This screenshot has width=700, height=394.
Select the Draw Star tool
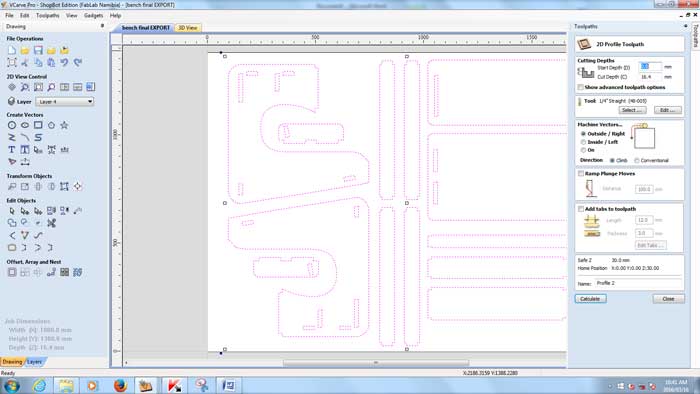(64, 125)
